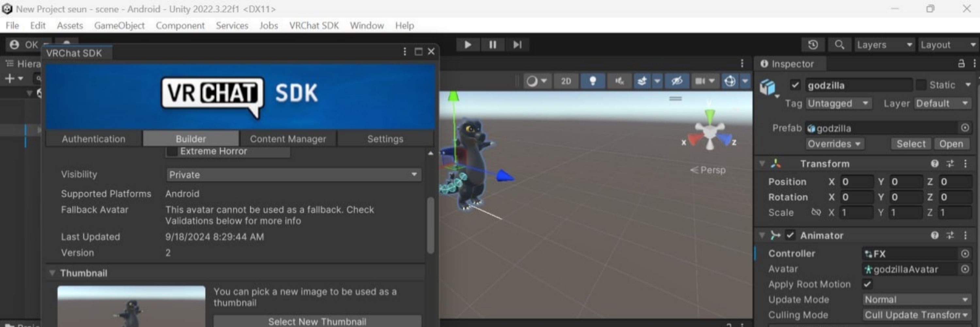Open the Overrides dropdown
The width and height of the screenshot is (980, 327).
coord(834,144)
